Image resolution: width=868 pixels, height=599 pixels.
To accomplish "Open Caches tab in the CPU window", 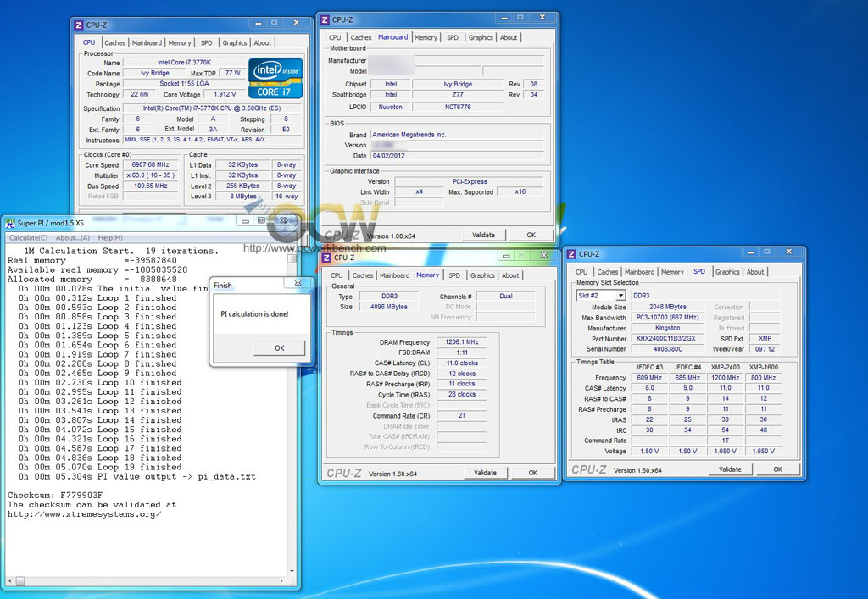I will [114, 42].
